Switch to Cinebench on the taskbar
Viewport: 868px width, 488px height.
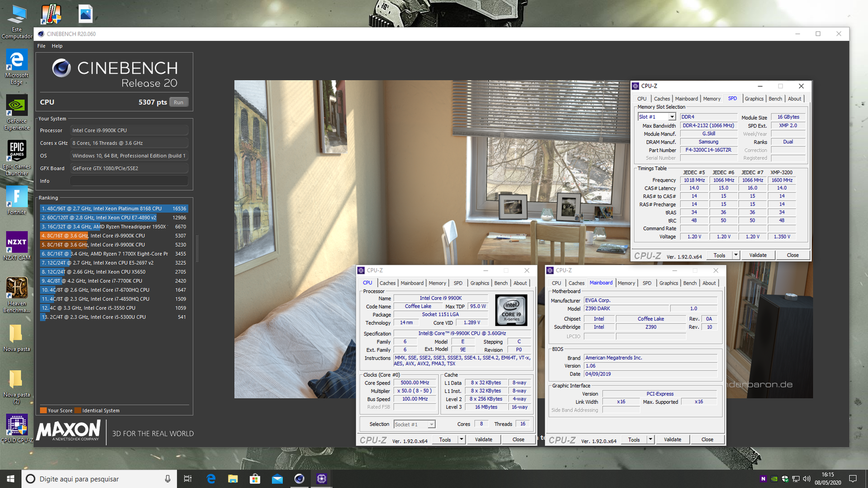pyautogui.click(x=299, y=479)
